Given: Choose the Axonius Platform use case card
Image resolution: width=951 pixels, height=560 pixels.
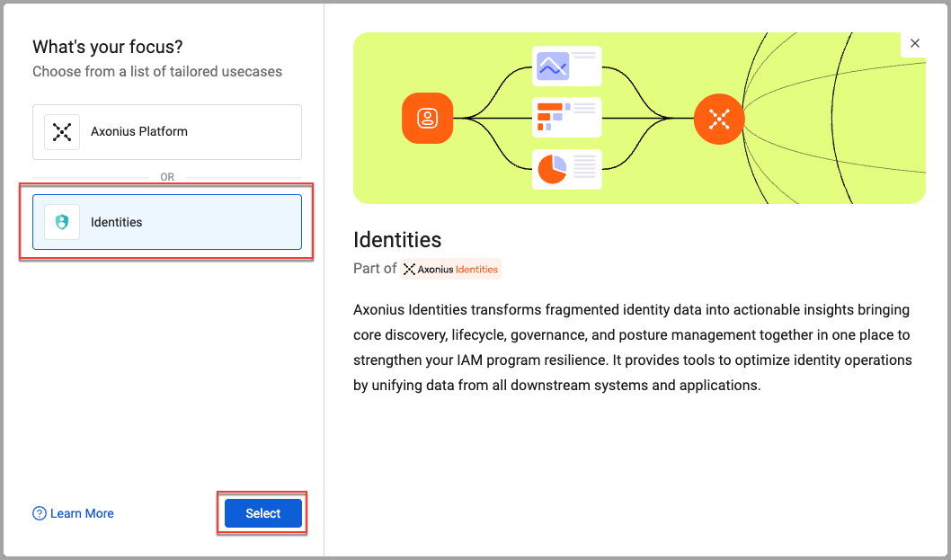Looking at the screenshot, I should tap(167, 132).
